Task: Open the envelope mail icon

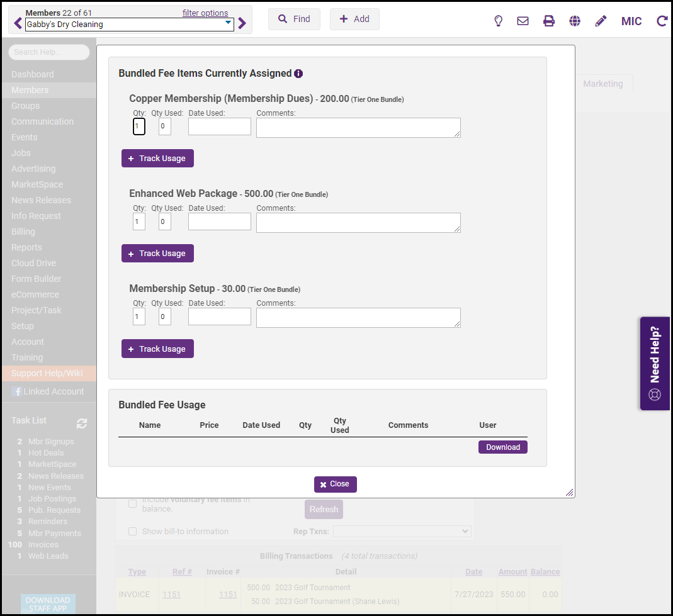Action: (523, 21)
